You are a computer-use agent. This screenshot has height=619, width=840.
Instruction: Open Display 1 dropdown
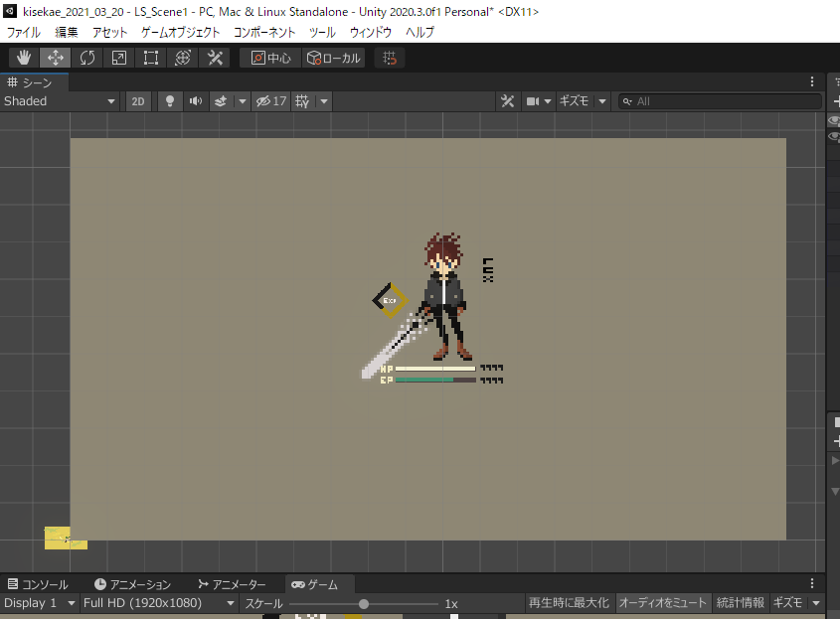point(40,603)
